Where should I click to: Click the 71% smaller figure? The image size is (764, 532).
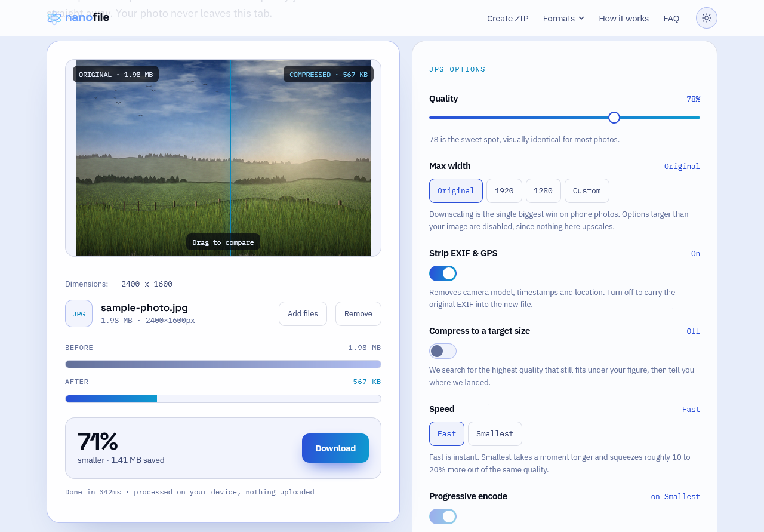(98, 442)
